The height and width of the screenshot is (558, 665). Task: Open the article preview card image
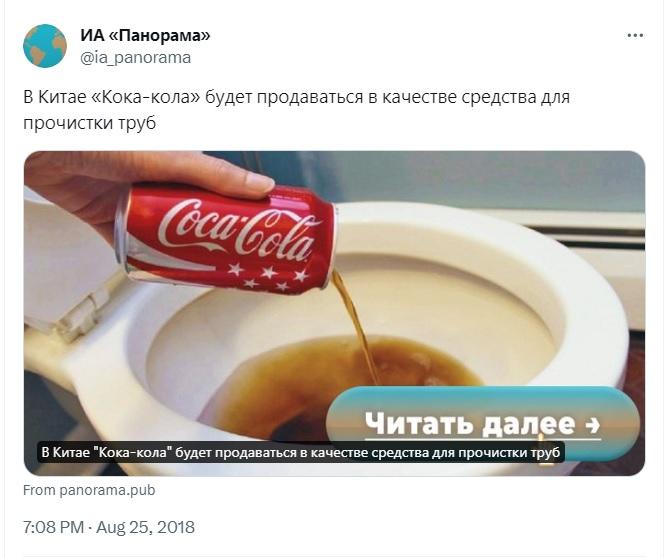tap(334, 313)
